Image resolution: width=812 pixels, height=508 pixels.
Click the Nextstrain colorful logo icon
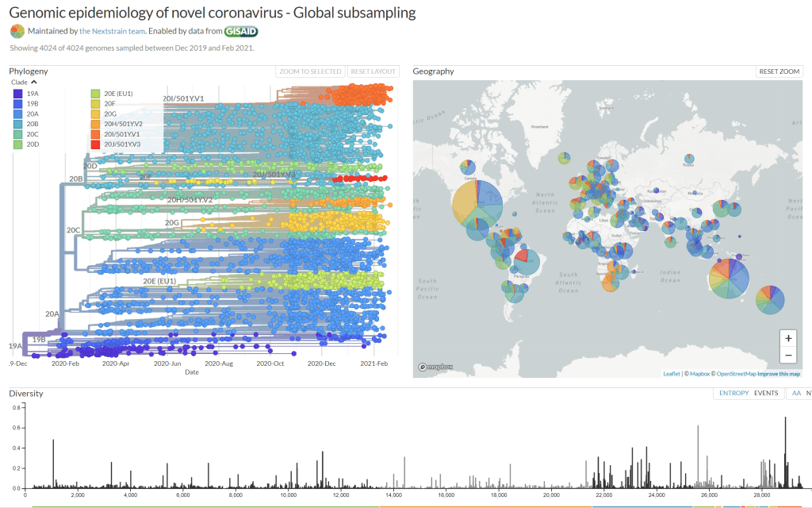[17, 31]
